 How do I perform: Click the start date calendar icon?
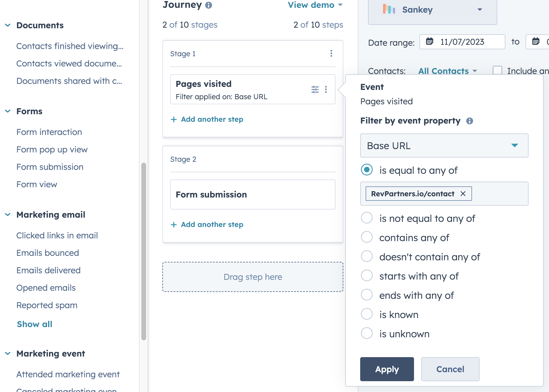430,41
